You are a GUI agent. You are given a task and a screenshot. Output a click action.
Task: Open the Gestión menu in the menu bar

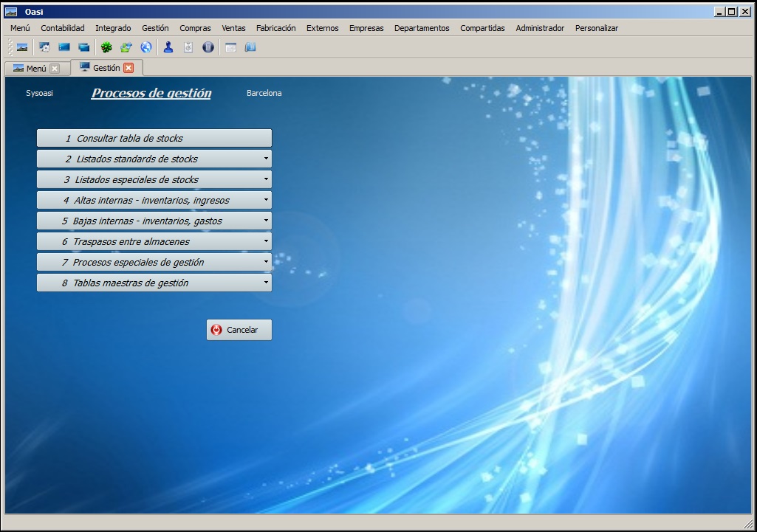click(155, 28)
